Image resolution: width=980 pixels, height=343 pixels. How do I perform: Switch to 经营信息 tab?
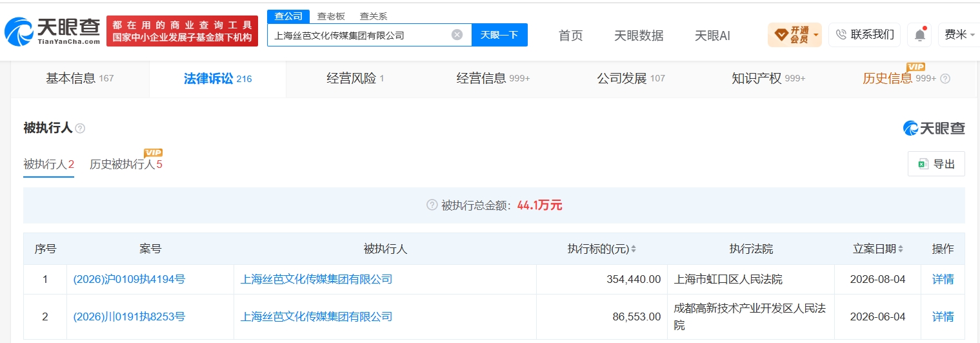493,79
